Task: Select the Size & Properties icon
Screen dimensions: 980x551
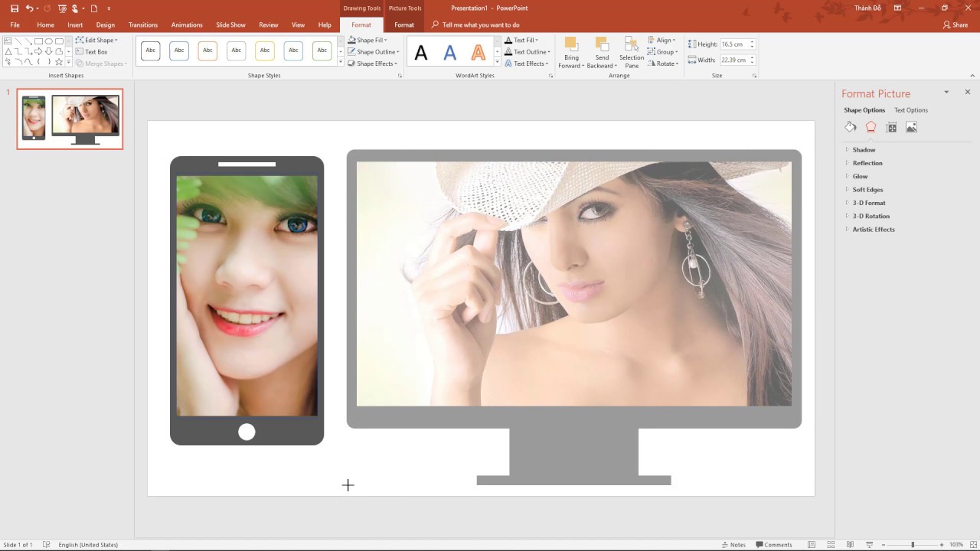Action: pyautogui.click(x=891, y=128)
